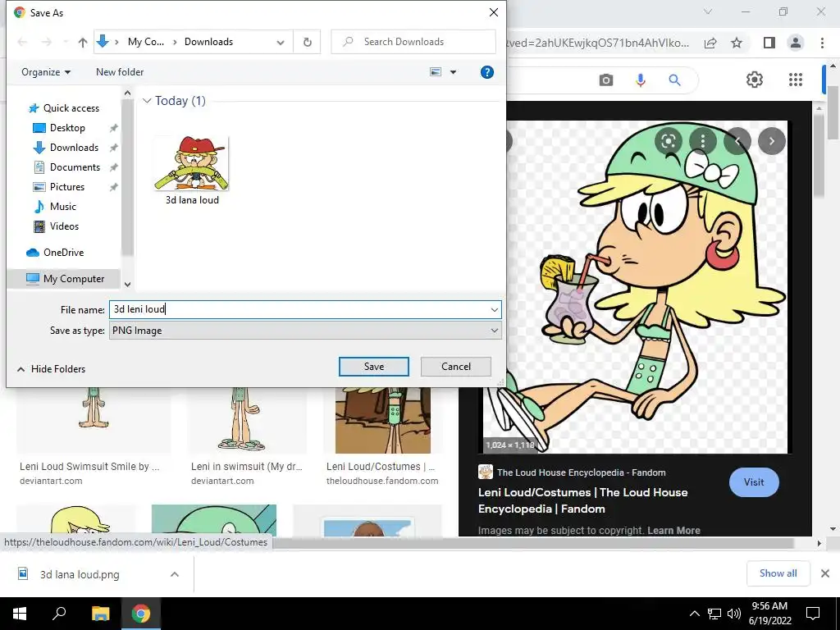Expand Organize menu
The height and width of the screenshot is (630, 840).
(46, 72)
